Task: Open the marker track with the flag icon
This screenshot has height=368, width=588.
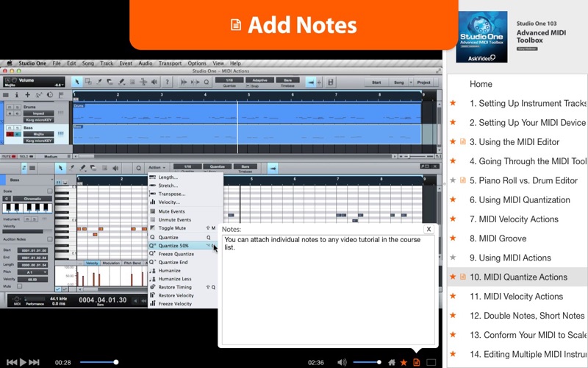Action: pyautogui.click(x=61, y=95)
